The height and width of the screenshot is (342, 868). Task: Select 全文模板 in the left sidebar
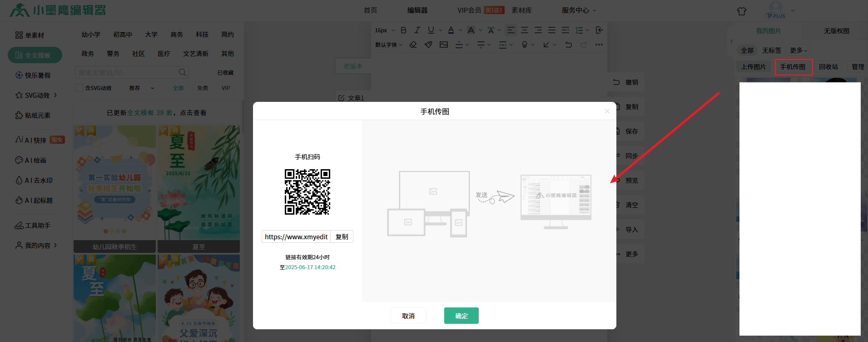point(35,55)
